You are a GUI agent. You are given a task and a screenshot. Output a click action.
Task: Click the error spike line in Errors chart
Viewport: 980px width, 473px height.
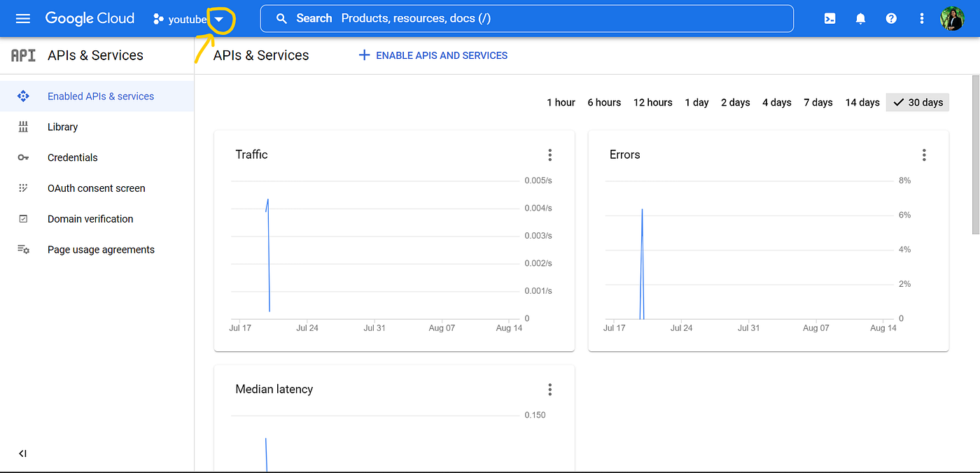coord(642,263)
